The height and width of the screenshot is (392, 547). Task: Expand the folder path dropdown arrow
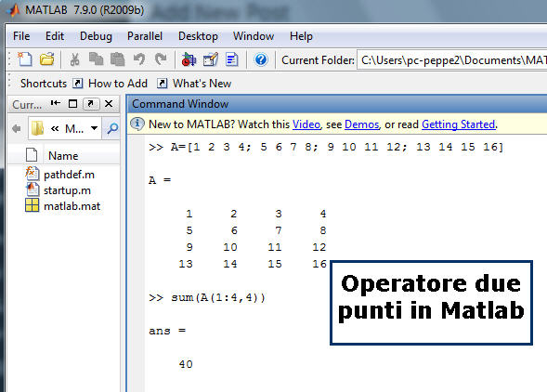94,128
